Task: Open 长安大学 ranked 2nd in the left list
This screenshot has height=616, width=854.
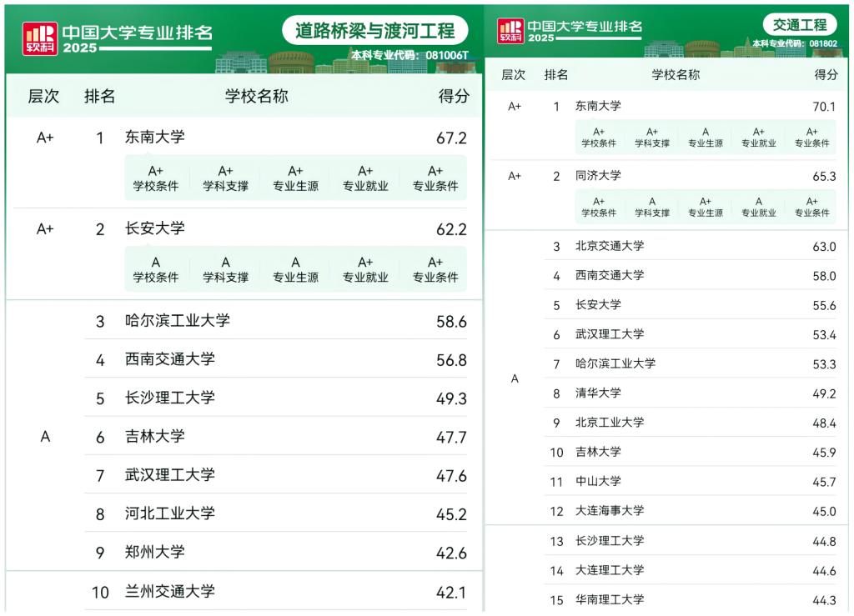Action: pos(155,228)
